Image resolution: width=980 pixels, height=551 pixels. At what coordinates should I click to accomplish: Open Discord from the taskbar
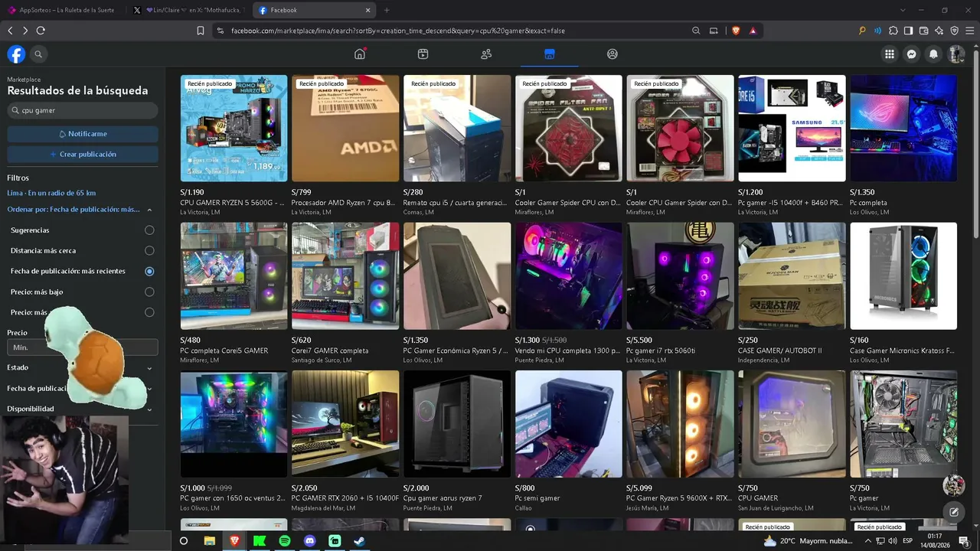pyautogui.click(x=310, y=541)
